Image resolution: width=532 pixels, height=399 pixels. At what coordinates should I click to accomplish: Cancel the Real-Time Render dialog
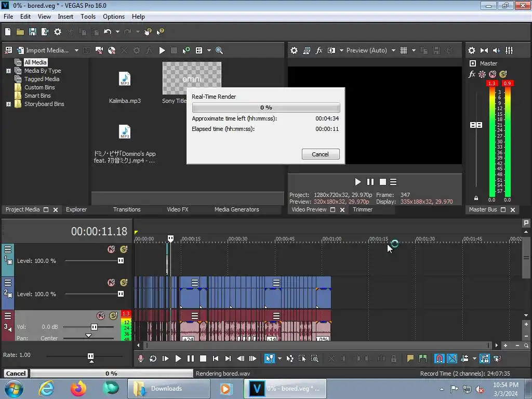click(x=320, y=154)
